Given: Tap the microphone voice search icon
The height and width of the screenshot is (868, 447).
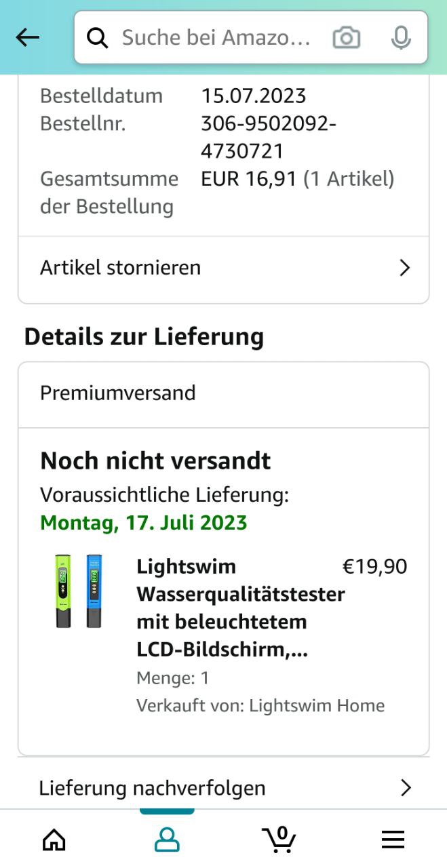Looking at the screenshot, I should pyautogui.click(x=401, y=38).
